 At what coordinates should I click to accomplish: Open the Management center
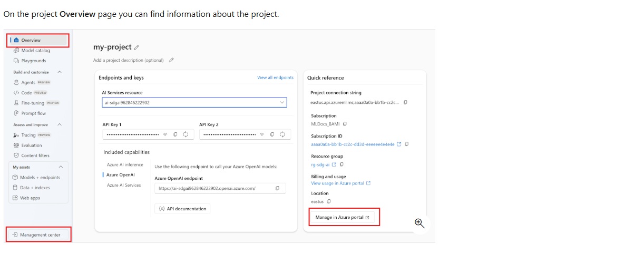(38, 235)
